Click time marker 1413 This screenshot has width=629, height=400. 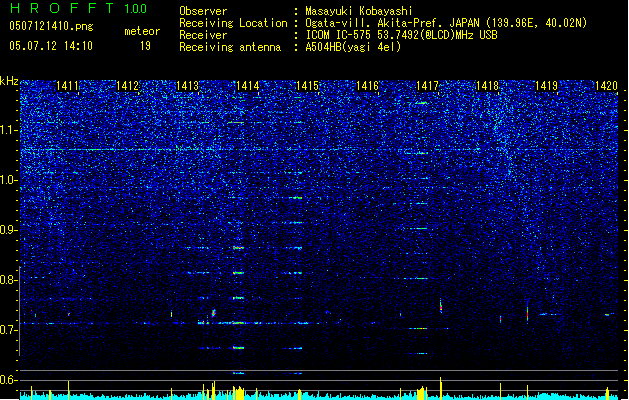(187, 86)
